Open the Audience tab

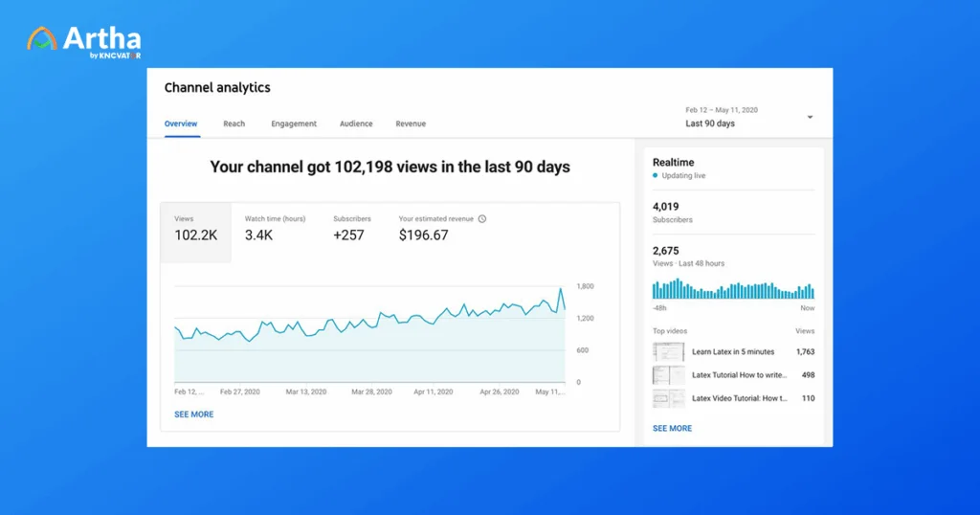pyautogui.click(x=356, y=123)
